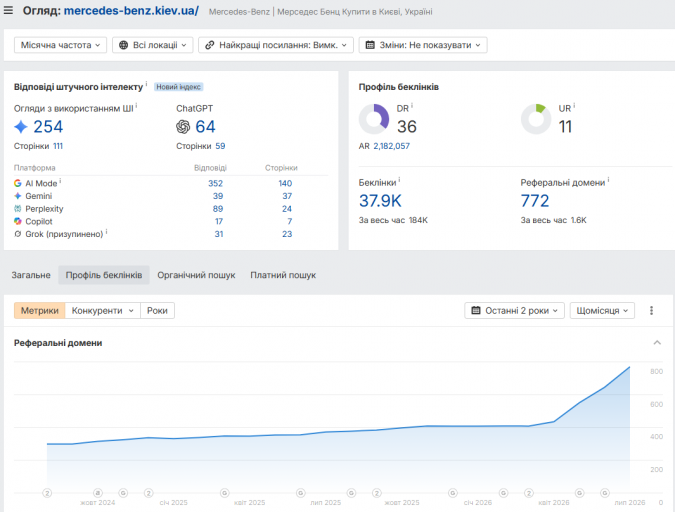Select the Роки view button

coord(157,310)
